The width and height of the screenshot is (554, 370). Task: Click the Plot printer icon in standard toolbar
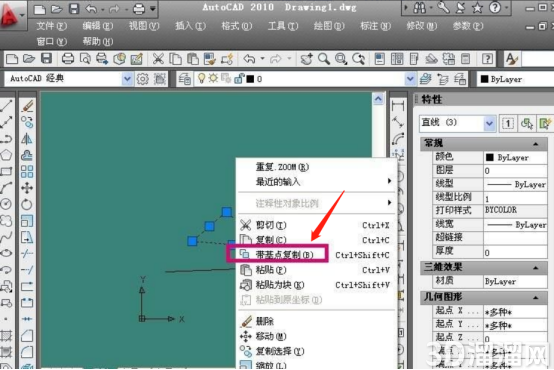pyautogui.click(x=68, y=59)
